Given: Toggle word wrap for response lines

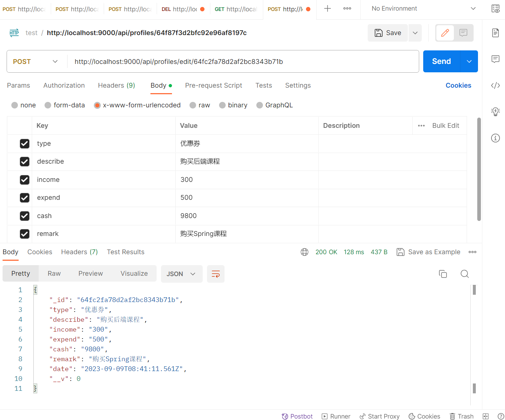Looking at the screenshot, I should pos(216,274).
